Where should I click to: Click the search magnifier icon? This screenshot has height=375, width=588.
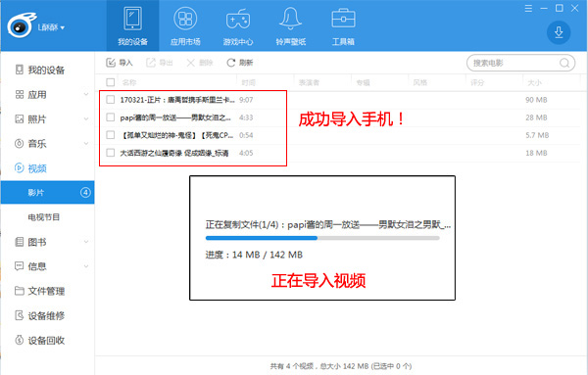[564, 63]
